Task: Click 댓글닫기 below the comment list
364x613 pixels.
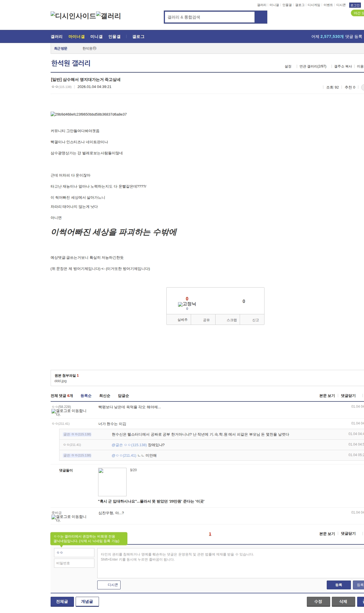Action: point(348,534)
